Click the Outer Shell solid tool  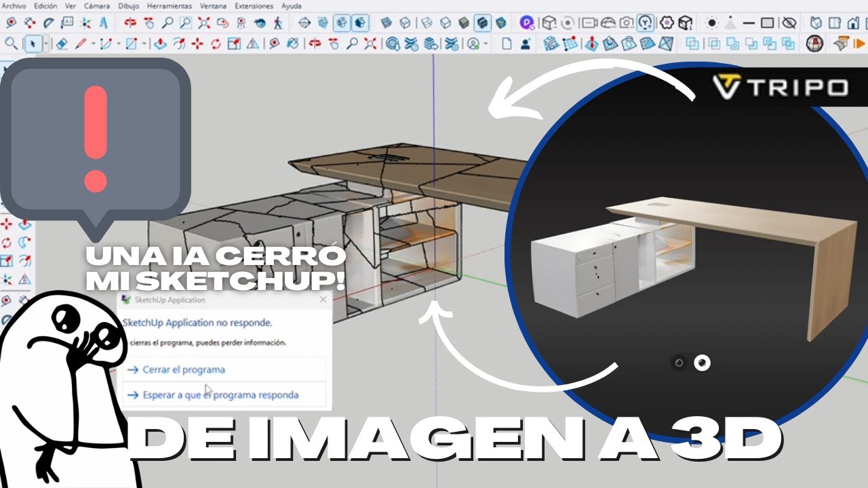692,44
